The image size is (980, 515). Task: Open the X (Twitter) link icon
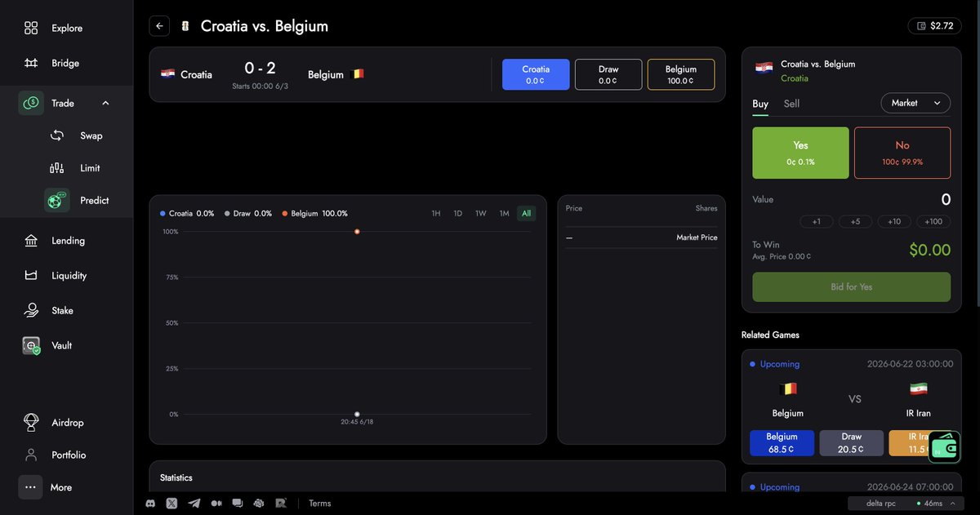(x=171, y=504)
